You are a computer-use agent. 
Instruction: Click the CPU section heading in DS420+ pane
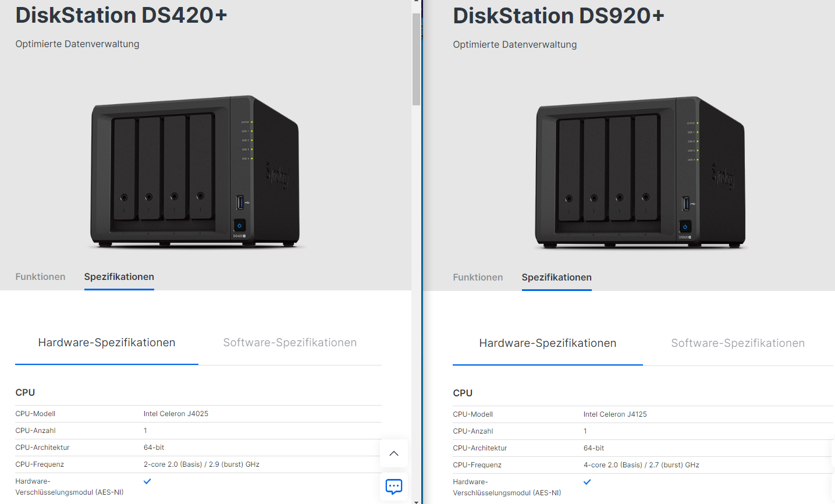pyautogui.click(x=25, y=393)
